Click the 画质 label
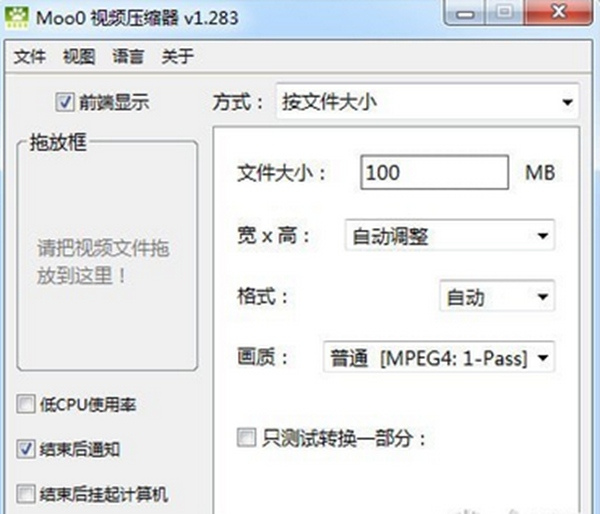 point(262,357)
